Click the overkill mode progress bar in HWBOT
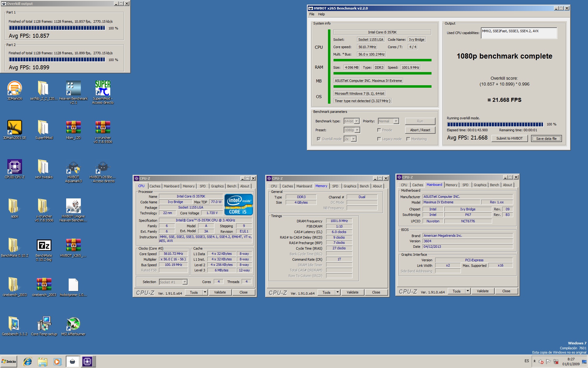The height and width of the screenshot is (368, 588). [495, 124]
